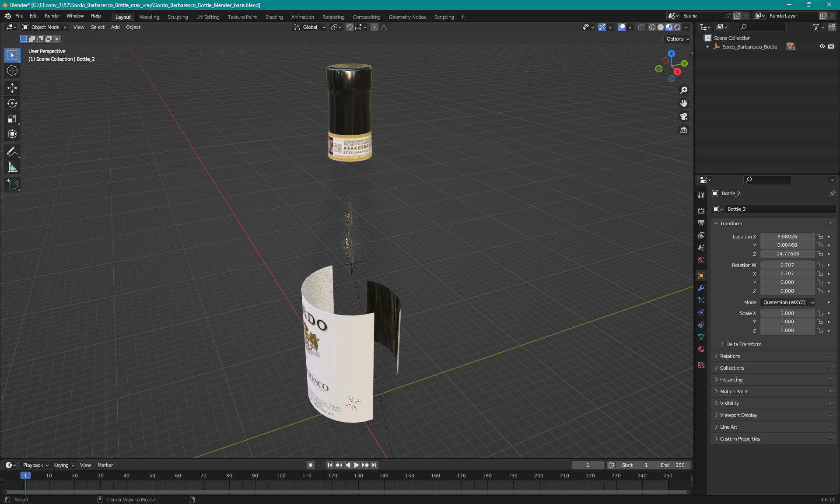Open the World properties tab
This screenshot has width=840, height=504.
(701, 260)
